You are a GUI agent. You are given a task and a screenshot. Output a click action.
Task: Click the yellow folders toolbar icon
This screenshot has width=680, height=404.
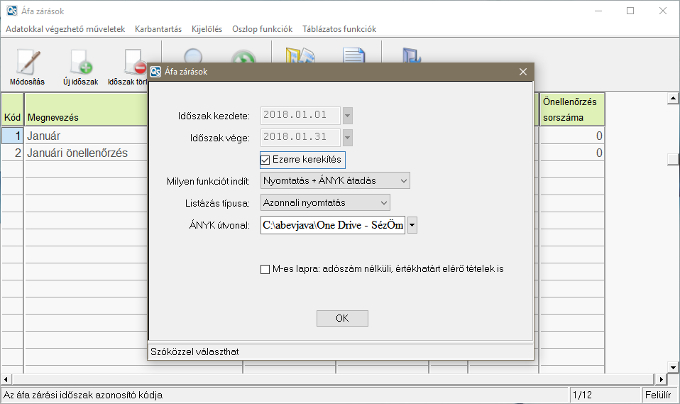(x=297, y=54)
